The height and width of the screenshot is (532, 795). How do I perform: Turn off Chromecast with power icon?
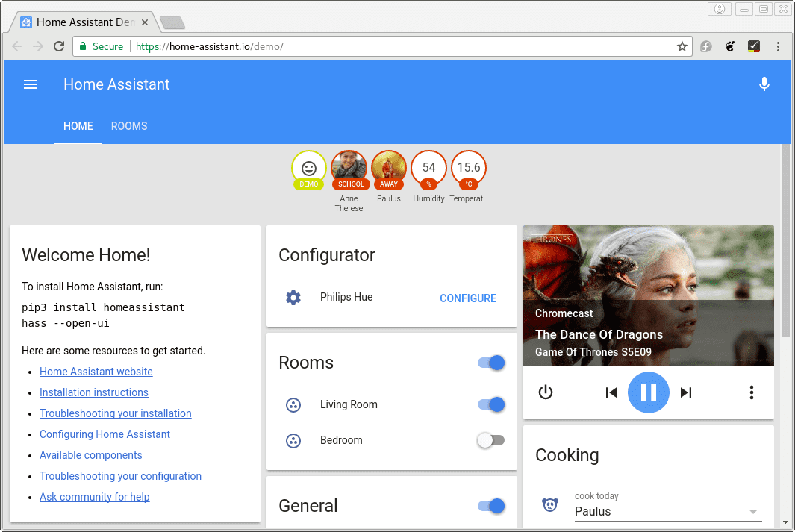click(x=546, y=392)
